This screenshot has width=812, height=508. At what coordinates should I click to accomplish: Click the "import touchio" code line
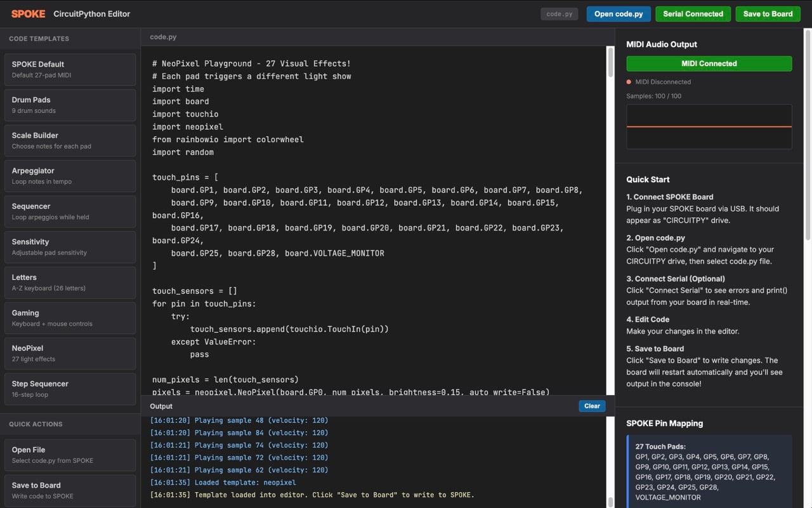185,114
